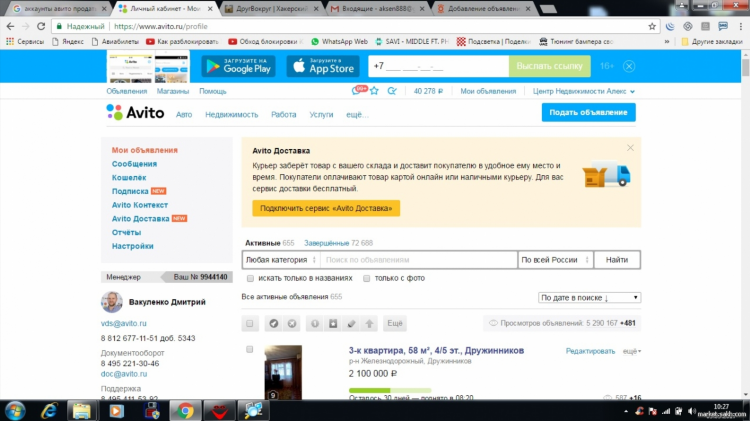Image resolution: width=750 pixels, height=421 pixels.
Task: Open 'Сообщения' in the sidebar
Action: pyautogui.click(x=134, y=164)
